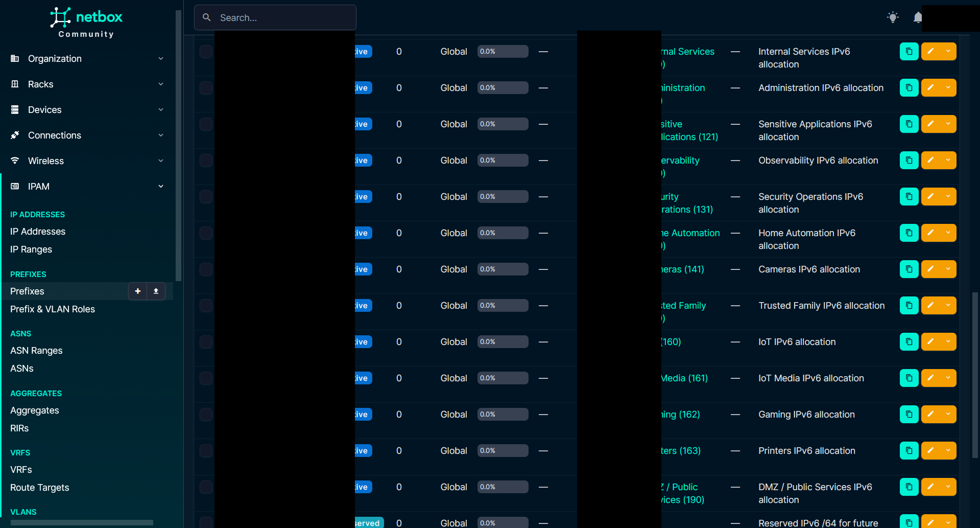980x528 pixels.
Task: Clone the Security Operations IPv6 allocation prefix
Action: (x=909, y=196)
